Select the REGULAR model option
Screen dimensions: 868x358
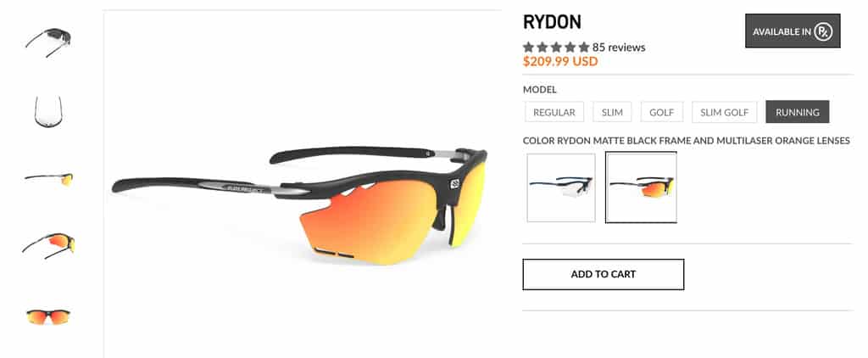(x=554, y=112)
